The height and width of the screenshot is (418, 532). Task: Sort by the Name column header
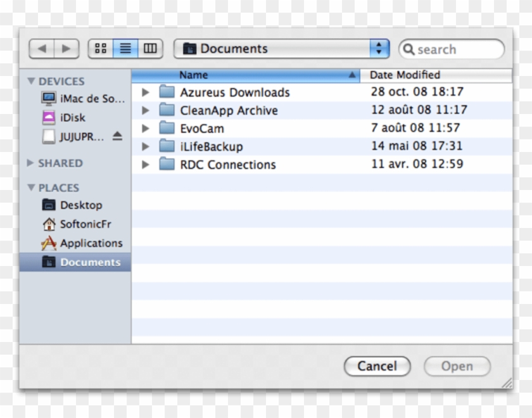pyautogui.click(x=246, y=75)
